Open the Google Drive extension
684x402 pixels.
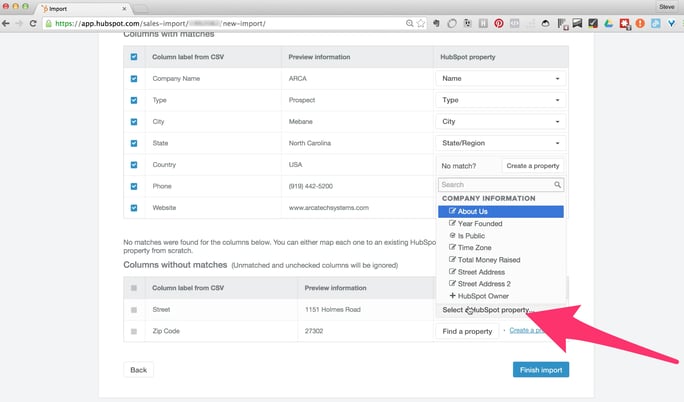click(609, 24)
